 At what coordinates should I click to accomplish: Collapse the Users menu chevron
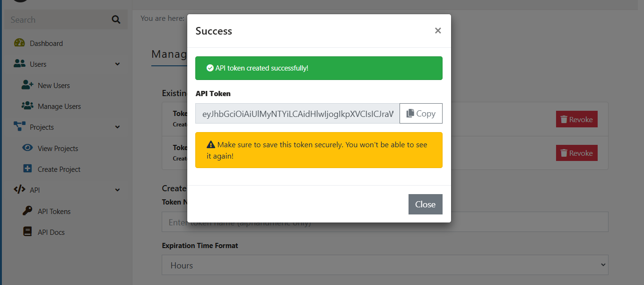117,64
